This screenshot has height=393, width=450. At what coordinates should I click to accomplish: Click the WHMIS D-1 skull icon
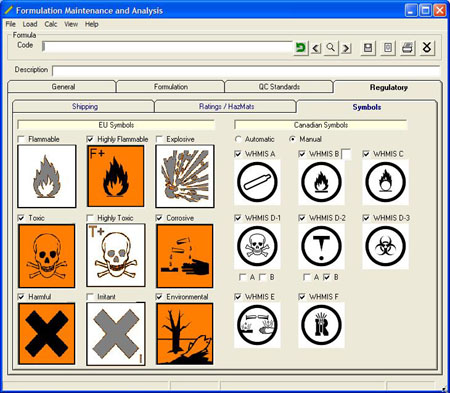(257, 246)
